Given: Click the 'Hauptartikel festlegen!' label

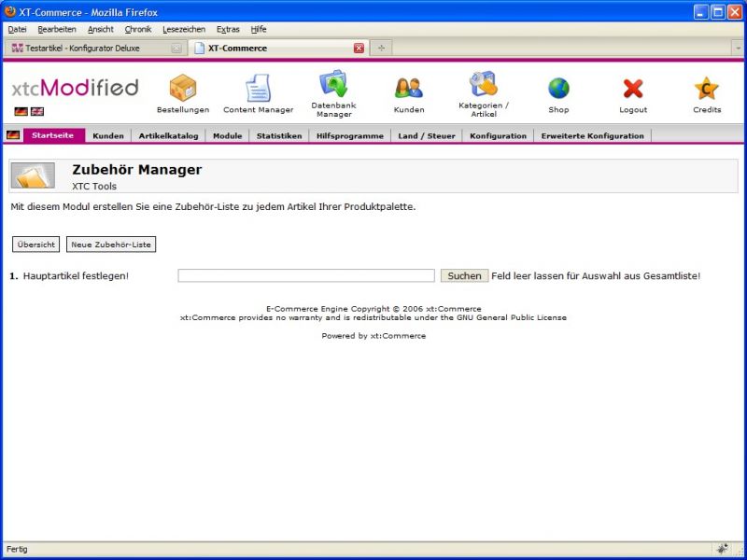Looking at the screenshot, I should (x=76, y=275).
